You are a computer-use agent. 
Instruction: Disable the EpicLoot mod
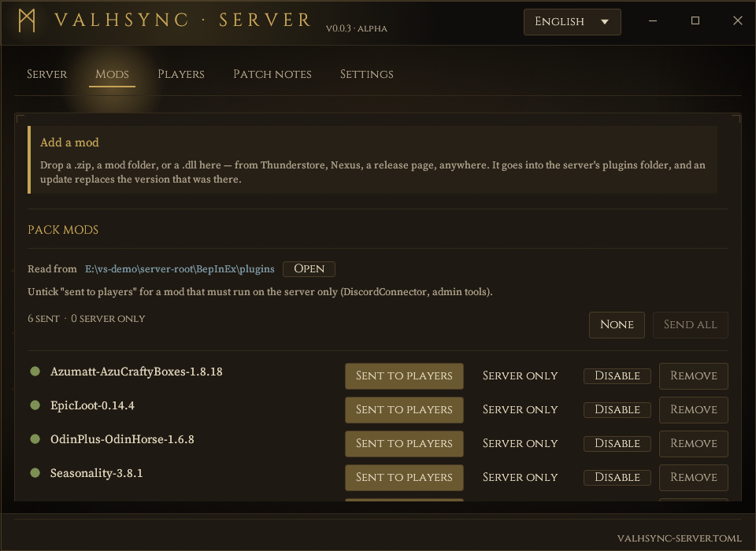point(617,410)
